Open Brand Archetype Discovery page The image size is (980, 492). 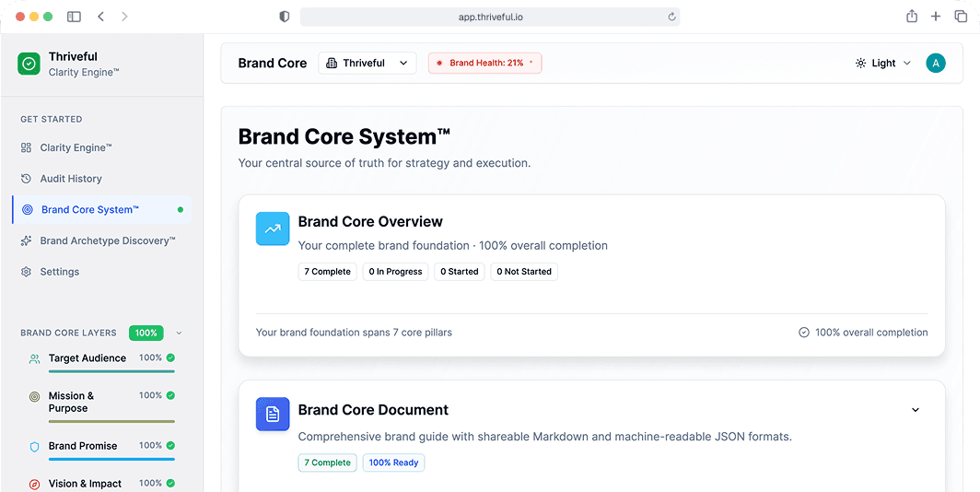tap(102, 240)
